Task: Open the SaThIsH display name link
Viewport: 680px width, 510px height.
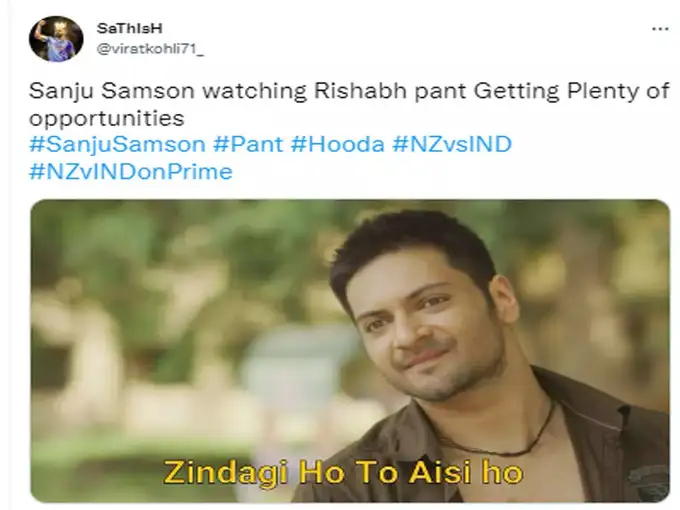Action: (x=130, y=28)
